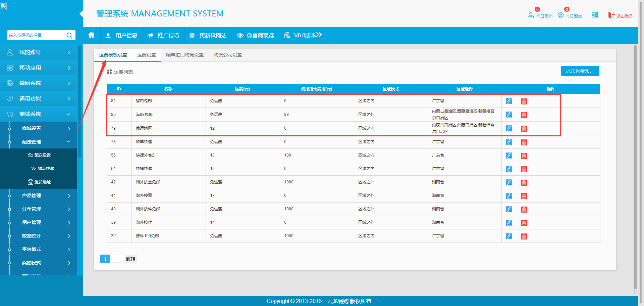Click edit icon for 顺丰快递 row
Viewport: 644px width, 306px height.
508,142
